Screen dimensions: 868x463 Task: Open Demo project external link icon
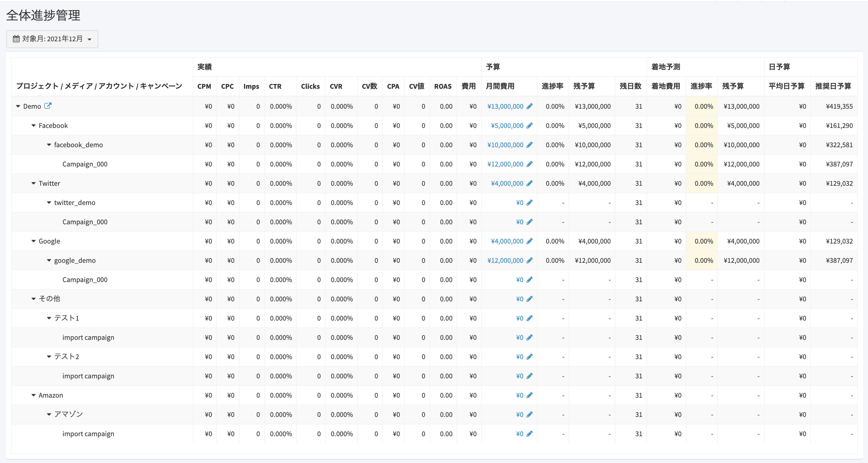click(x=48, y=106)
